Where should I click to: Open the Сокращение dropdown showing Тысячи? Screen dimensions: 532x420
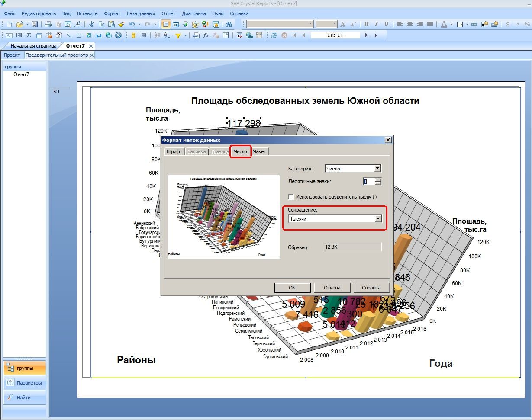pos(378,219)
